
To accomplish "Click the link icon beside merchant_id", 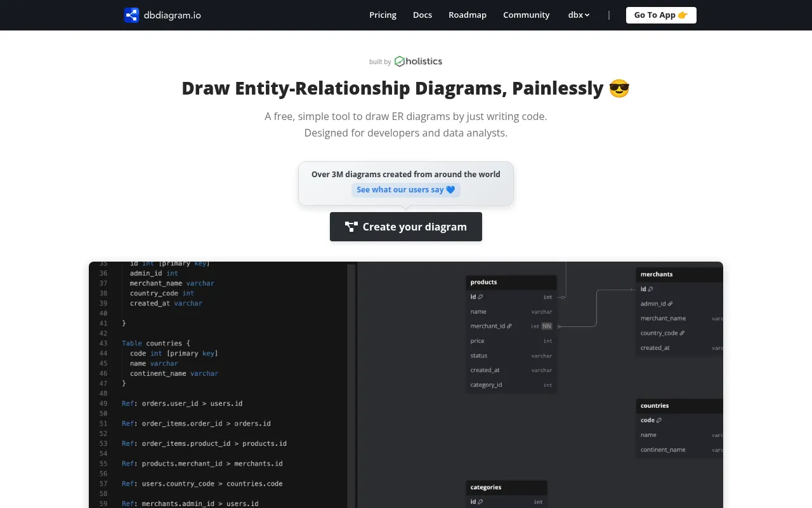I will (x=509, y=326).
